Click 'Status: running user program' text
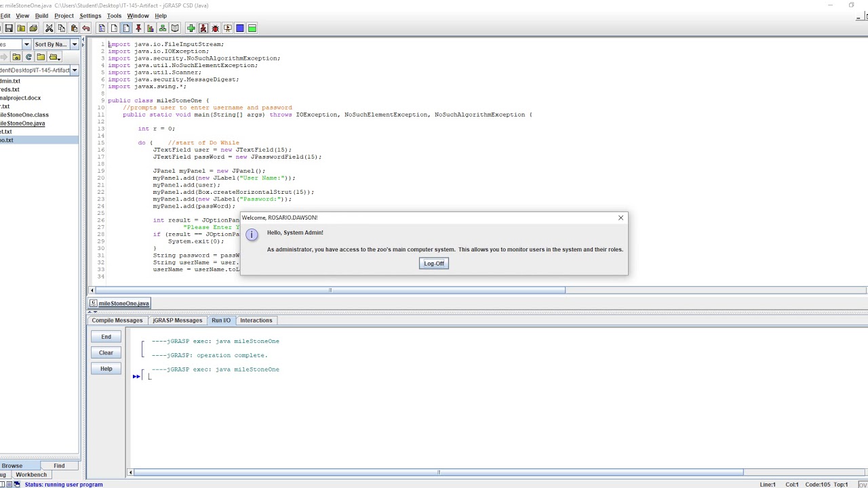Image resolution: width=868 pixels, height=488 pixels. tap(64, 485)
